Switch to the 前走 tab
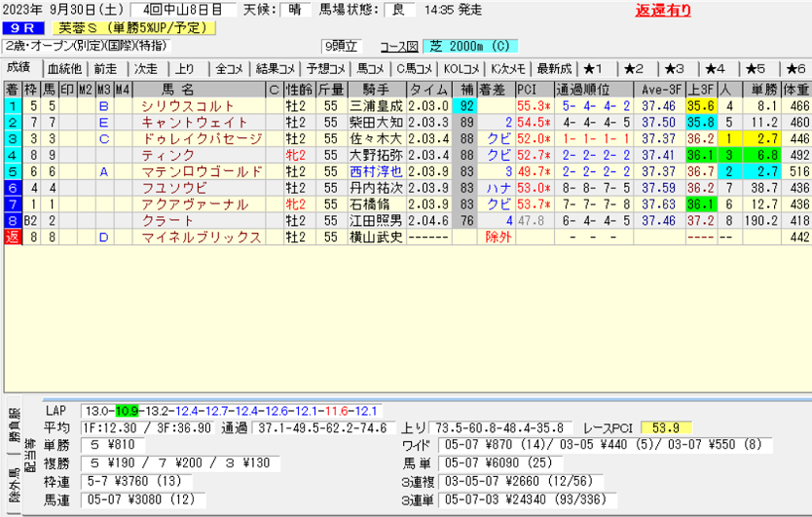The image size is (812, 517). tap(105, 68)
